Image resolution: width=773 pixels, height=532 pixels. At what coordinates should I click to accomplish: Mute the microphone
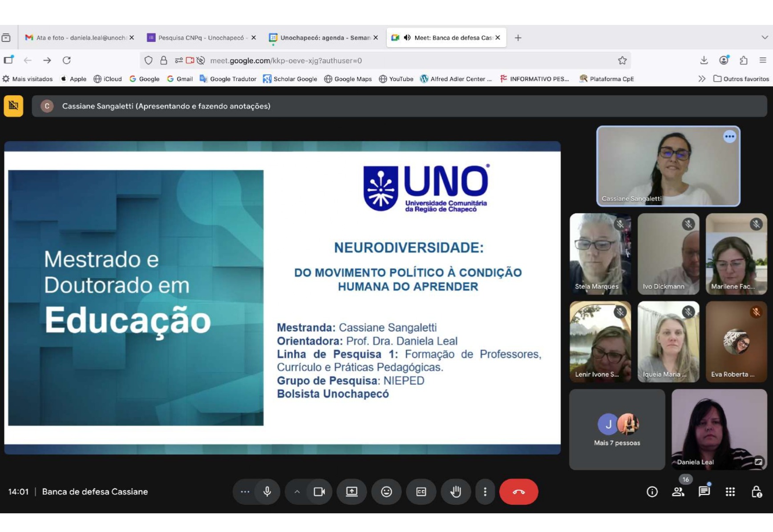tap(267, 492)
